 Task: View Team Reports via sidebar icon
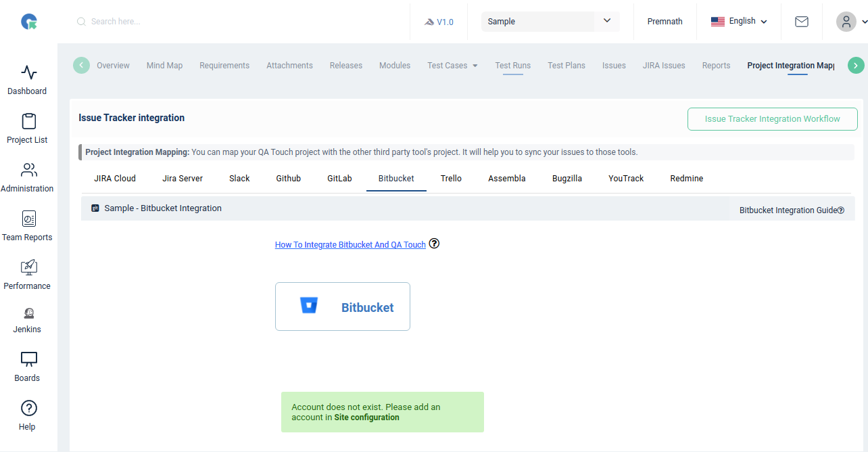(x=27, y=225)
